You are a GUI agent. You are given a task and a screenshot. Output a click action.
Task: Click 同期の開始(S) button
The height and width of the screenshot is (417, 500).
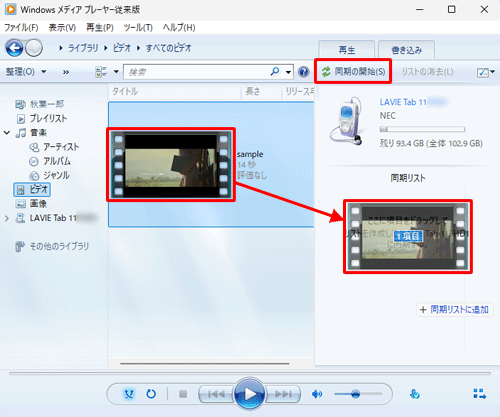tap(353, 71)
